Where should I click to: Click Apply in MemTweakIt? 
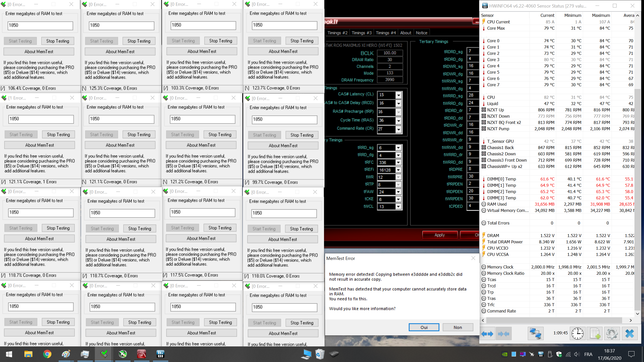coord(440,235)
